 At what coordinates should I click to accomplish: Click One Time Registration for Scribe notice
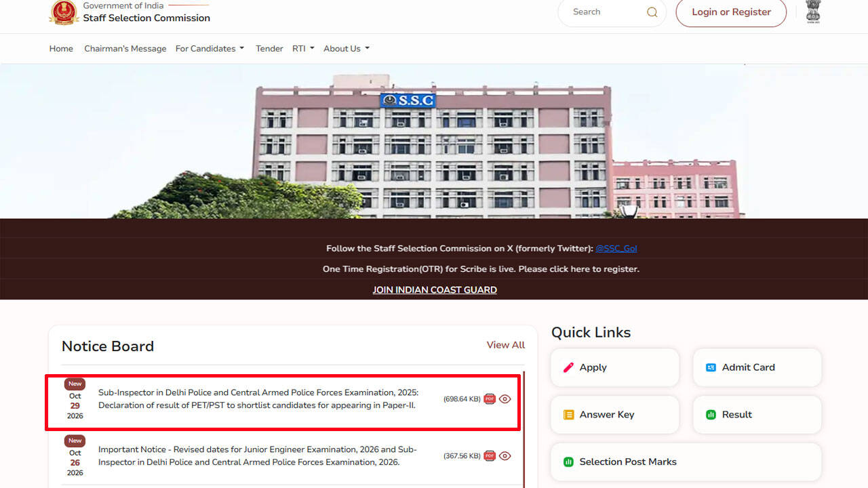pos(481,269)
